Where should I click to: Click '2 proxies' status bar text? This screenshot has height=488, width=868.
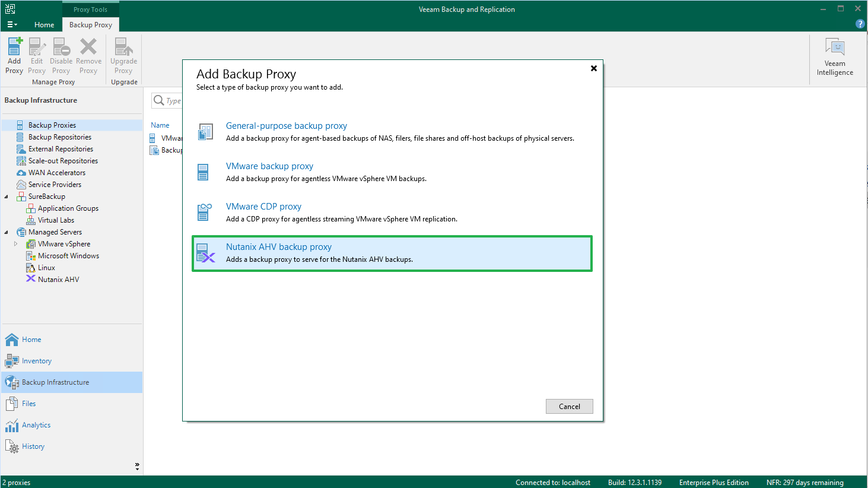[x=17, y=483]
